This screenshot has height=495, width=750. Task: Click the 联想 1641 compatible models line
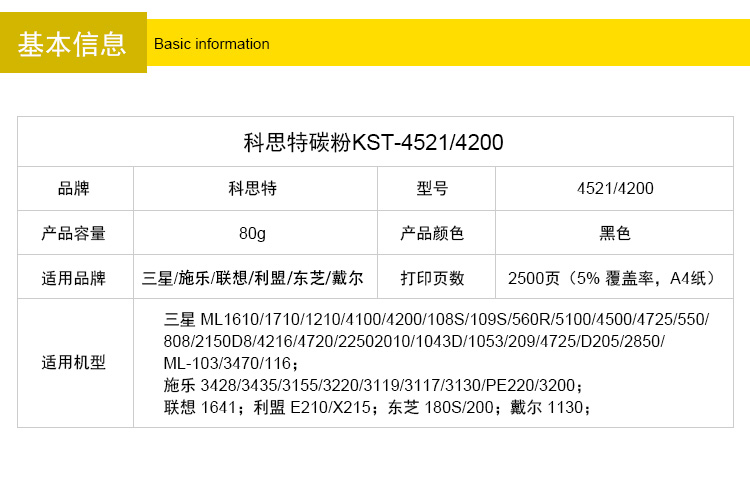(x=378, y=407)
